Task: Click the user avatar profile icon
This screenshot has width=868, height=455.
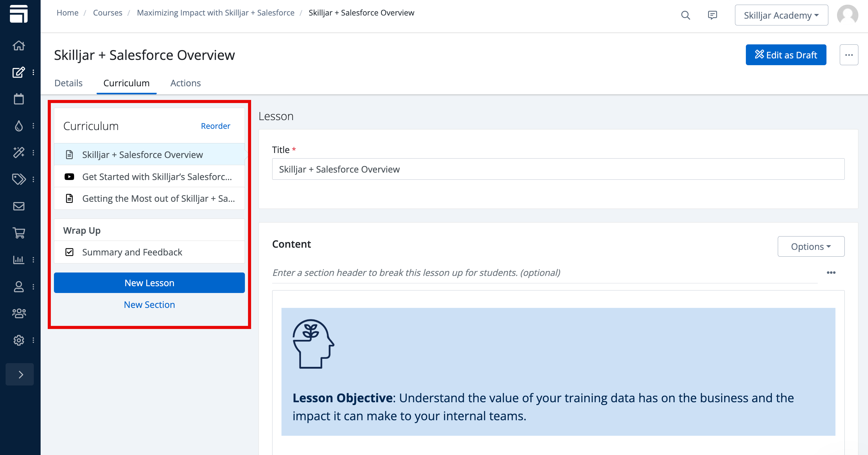Action: click(x=848, y=15)
